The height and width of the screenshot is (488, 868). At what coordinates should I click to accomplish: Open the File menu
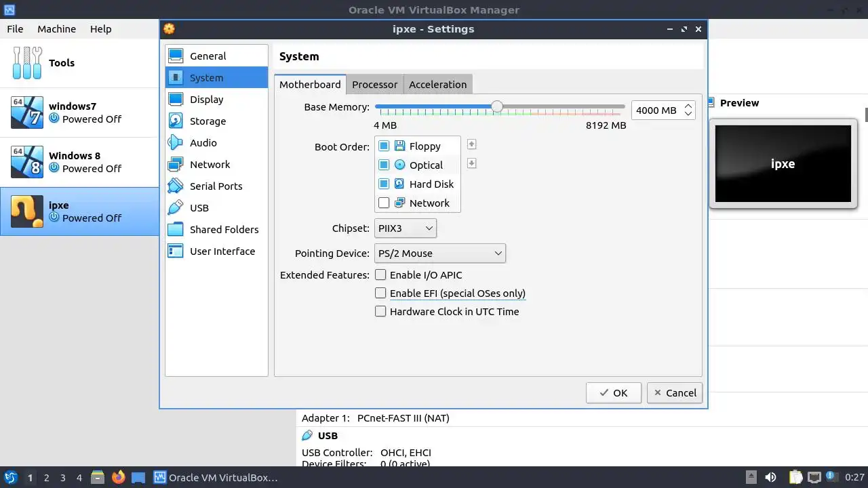pos(15,29)
